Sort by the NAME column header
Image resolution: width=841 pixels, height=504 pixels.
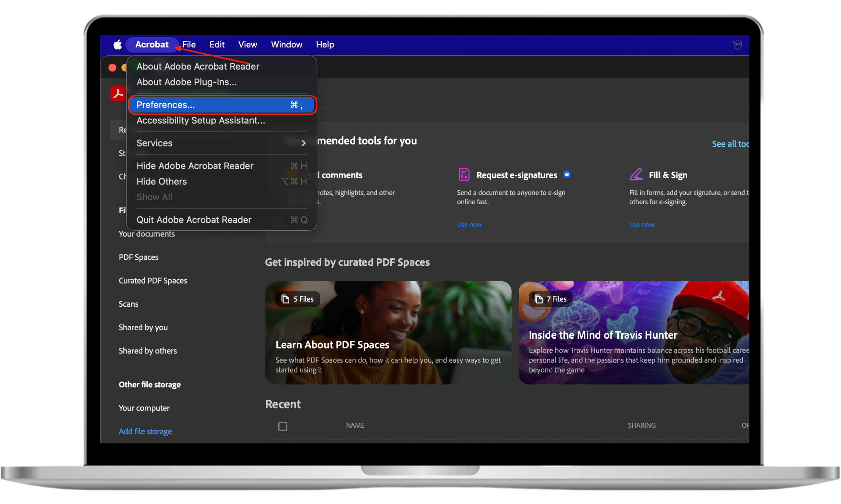[355, 425]
